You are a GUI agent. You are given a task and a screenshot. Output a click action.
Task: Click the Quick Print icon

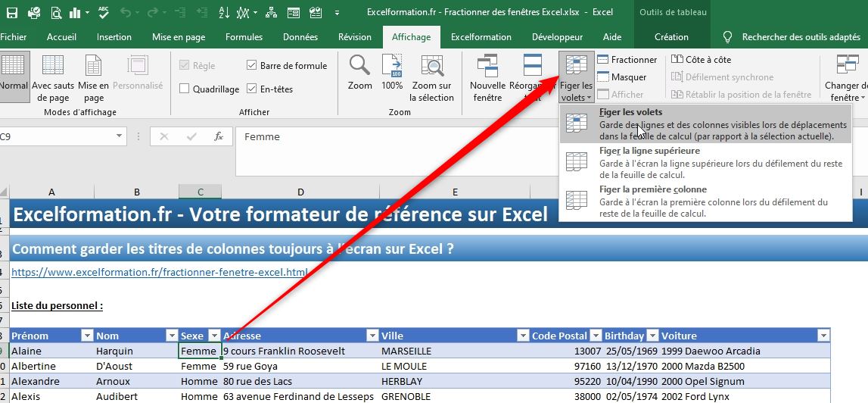pos(34,12)
